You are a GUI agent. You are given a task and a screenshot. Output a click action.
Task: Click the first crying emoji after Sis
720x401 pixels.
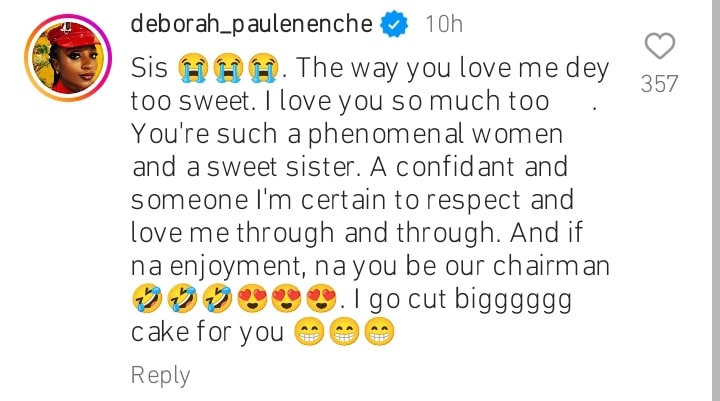tap(190, 68)
